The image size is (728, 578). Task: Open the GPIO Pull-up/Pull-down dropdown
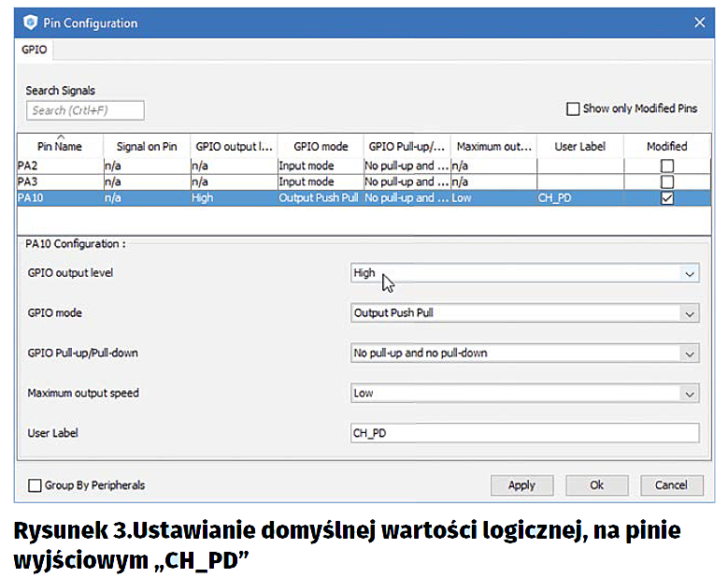pos(690,354)
